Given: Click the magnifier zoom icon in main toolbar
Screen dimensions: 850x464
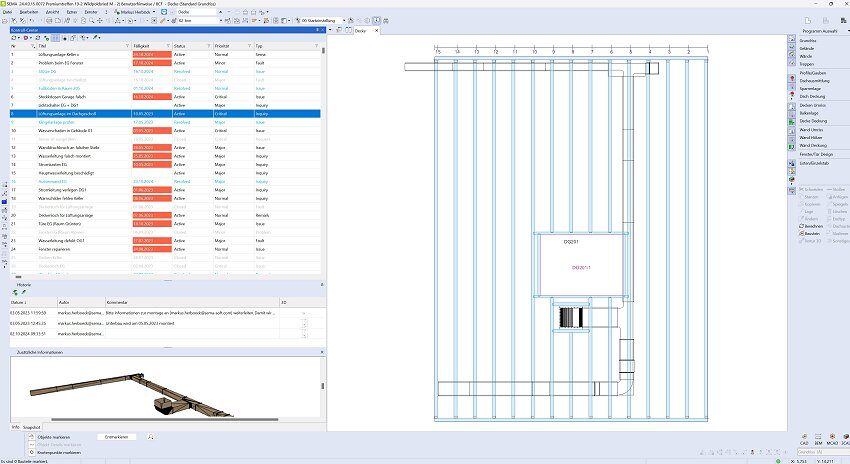Looking at the screenshot, I should tap(92, 21).
